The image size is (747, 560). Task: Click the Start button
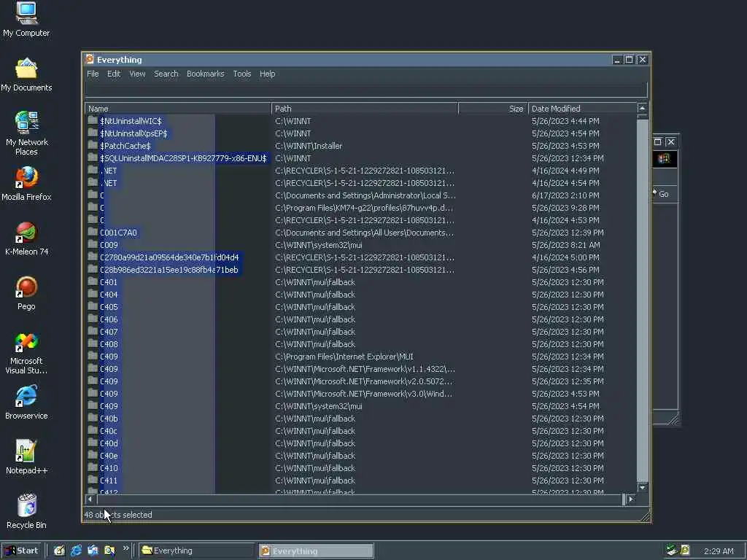pos(21,551)
